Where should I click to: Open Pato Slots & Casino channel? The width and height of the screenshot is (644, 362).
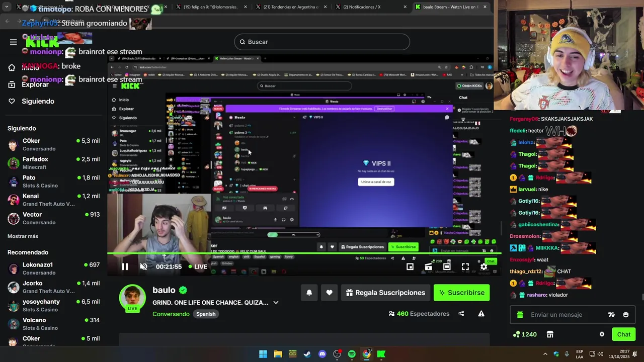coord(53,182)
